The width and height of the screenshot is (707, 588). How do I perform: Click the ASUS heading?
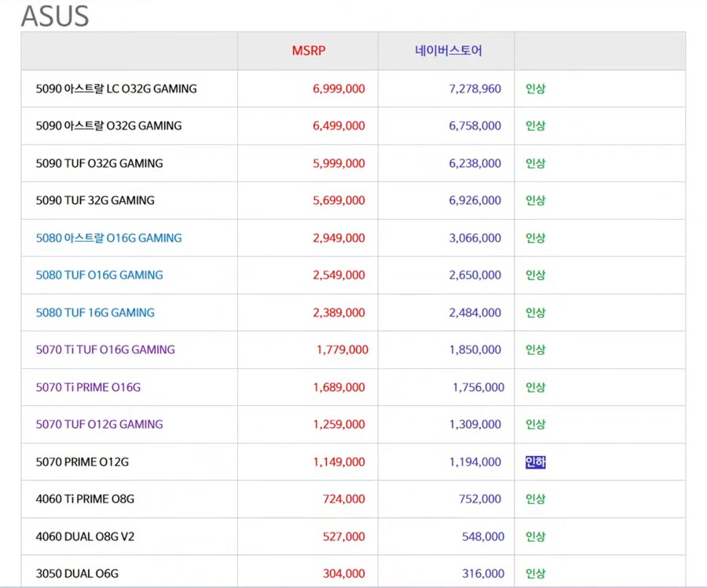[x=55, y=16]
